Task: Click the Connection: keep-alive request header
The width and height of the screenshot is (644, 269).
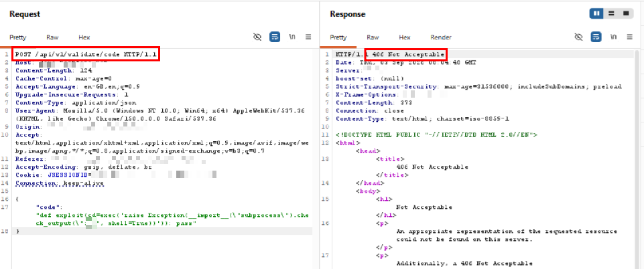Action: [60, 183]
